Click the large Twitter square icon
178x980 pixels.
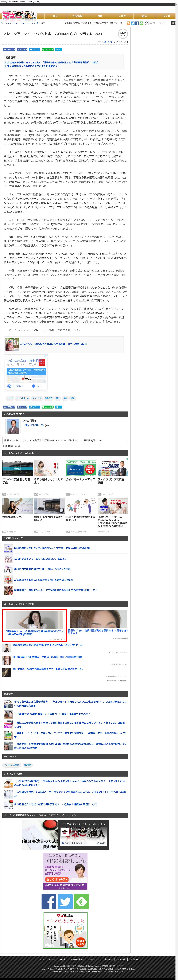pos(65,902)
